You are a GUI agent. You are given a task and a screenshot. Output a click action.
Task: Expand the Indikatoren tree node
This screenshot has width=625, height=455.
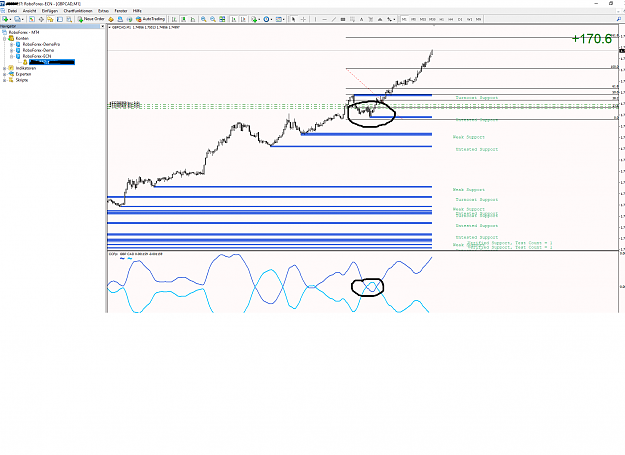pos(5,69)
